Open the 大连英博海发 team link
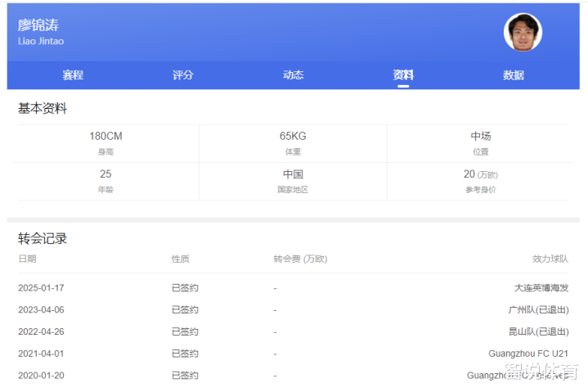The image size is (588, 392). pyautogui.click(x=541, y=288)
